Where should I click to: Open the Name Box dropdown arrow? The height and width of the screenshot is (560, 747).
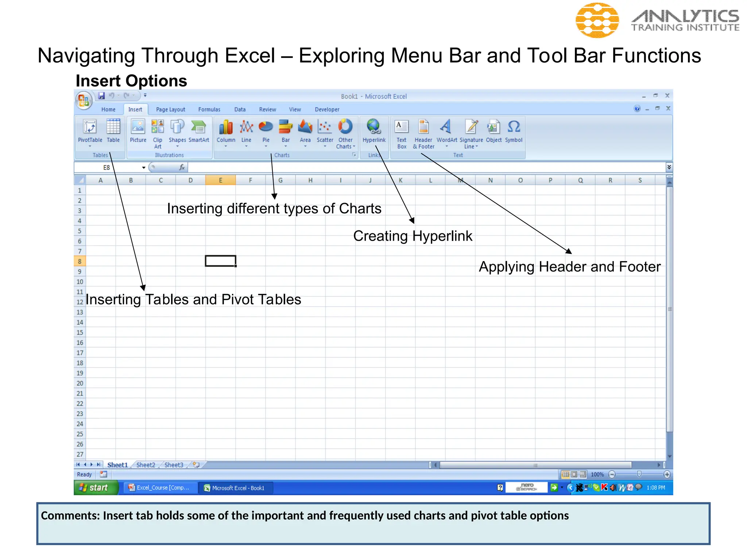pyautogui.click(x=144, y=167)
